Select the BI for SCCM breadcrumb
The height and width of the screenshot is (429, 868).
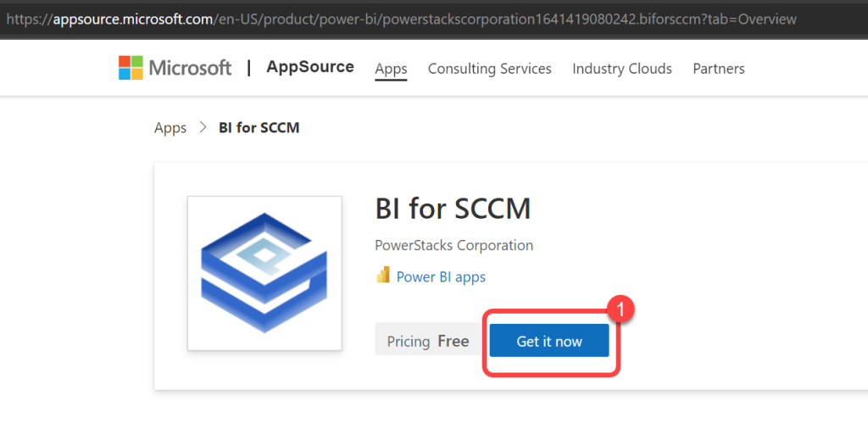coord(259,128)
